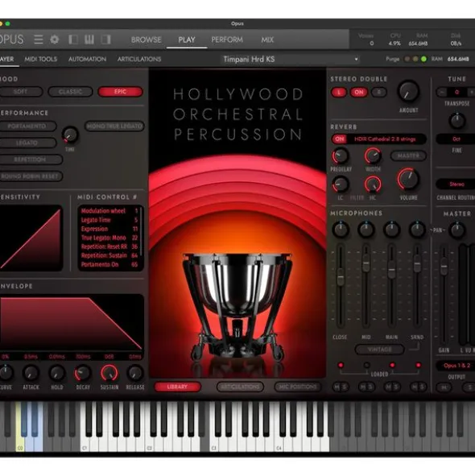Select the Modulation wheel MIDI control row
The height and width of the screenshot is (476, 475).
[x=109, y=211]
